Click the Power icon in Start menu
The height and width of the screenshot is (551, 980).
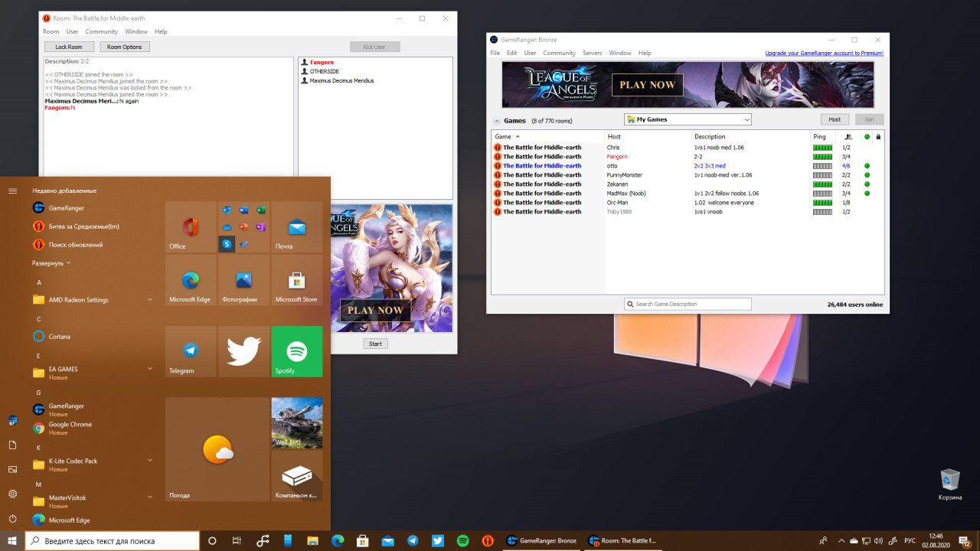(12, 518)
